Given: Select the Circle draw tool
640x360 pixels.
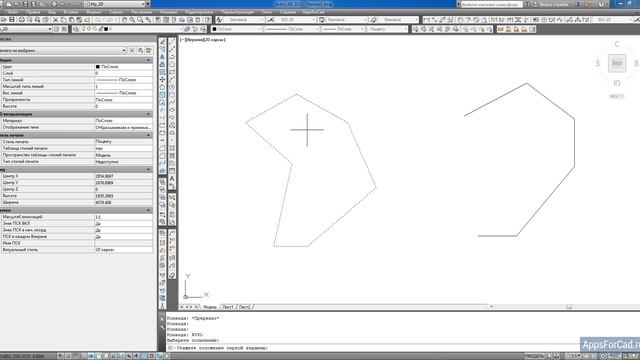Looking at the screenshot, I should point(172,87).
